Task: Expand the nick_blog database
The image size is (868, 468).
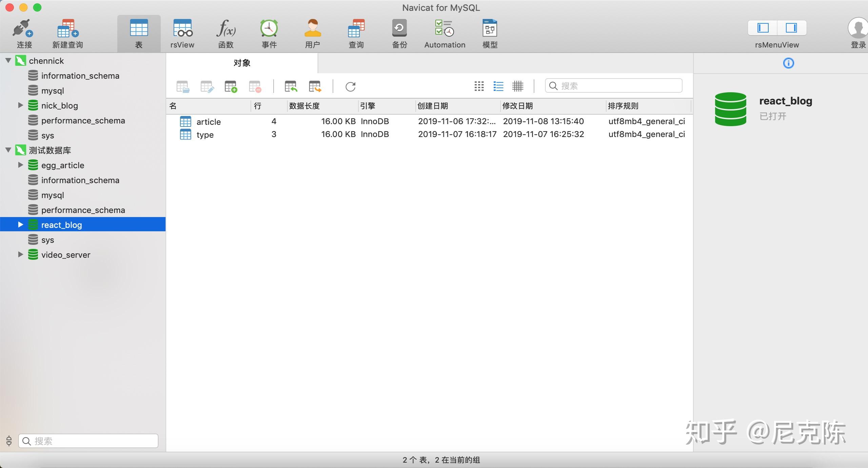Action: coord(20,105)
